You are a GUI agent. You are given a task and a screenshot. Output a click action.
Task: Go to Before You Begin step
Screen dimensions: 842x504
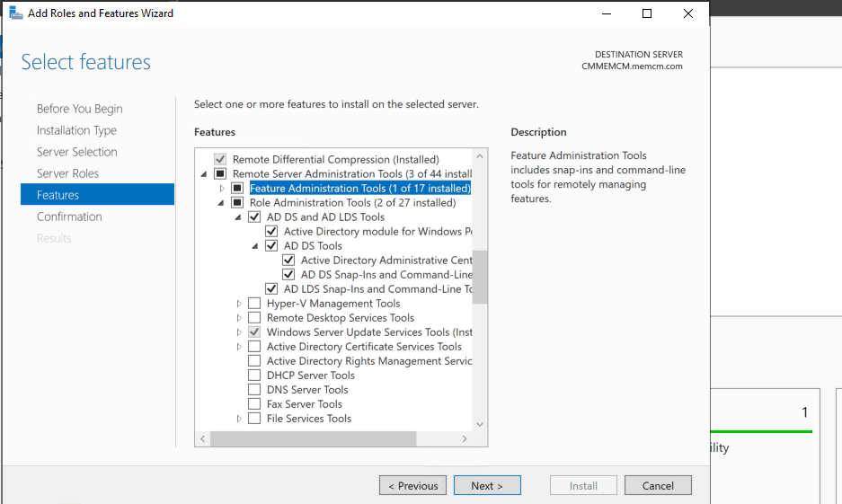pyautogui.click(x=79, y=109)
